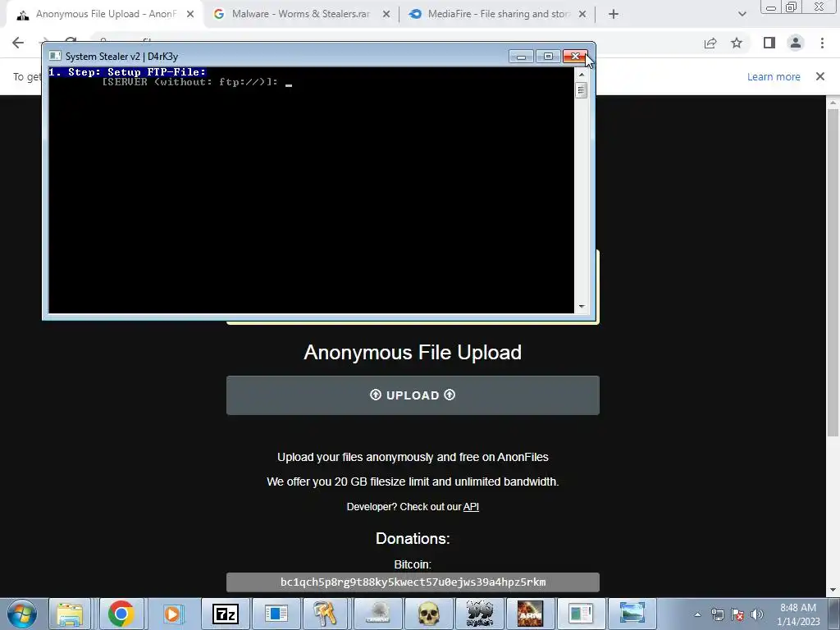Click the keys icon in the taskbar
Image resolution: width=840 pixels, height=630 pixels.
click(326, 614)
